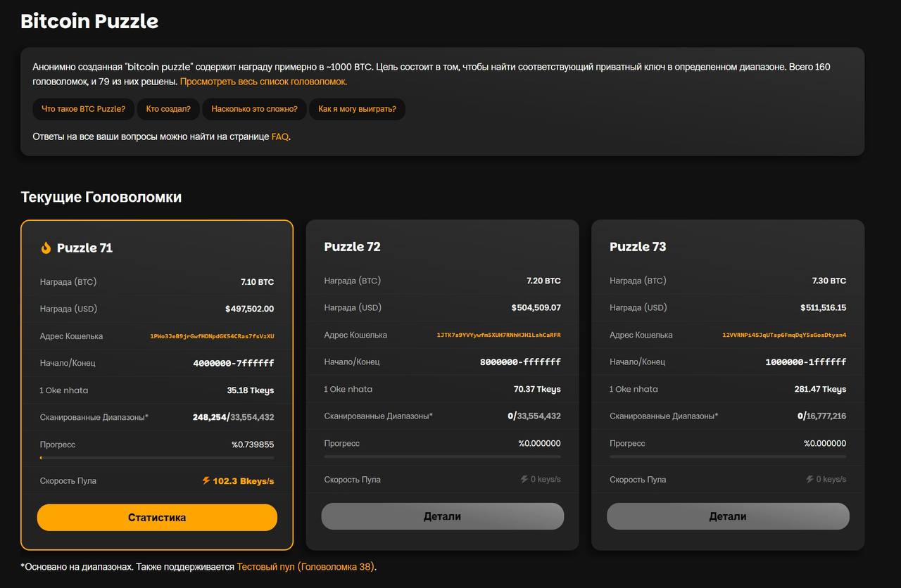Open the Статистика button for Puzzle 71
The image size is (901, 588).
[157, 518]
